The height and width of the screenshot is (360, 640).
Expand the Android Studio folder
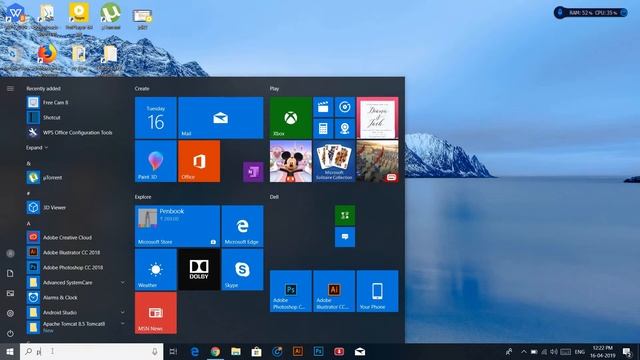[123, 312]
